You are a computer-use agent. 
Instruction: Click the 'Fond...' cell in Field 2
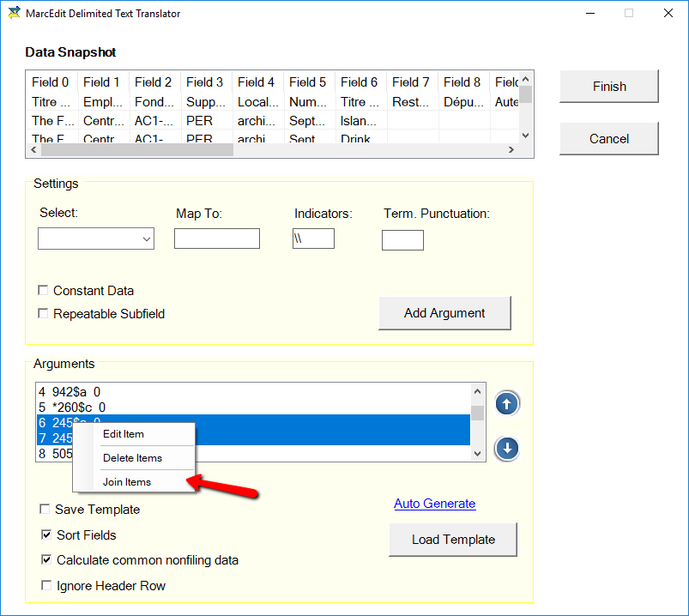click(x=154, y=102)
